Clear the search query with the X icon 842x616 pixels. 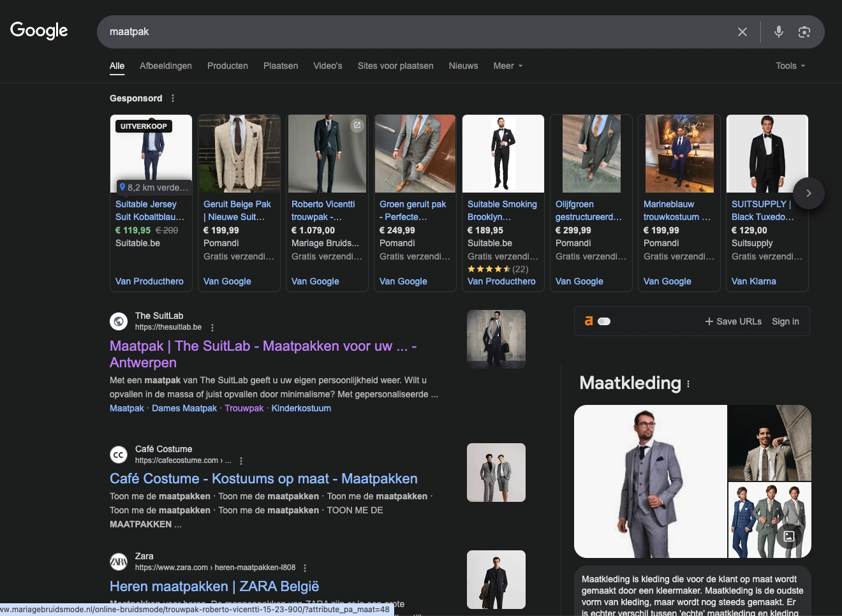(742, 32)
